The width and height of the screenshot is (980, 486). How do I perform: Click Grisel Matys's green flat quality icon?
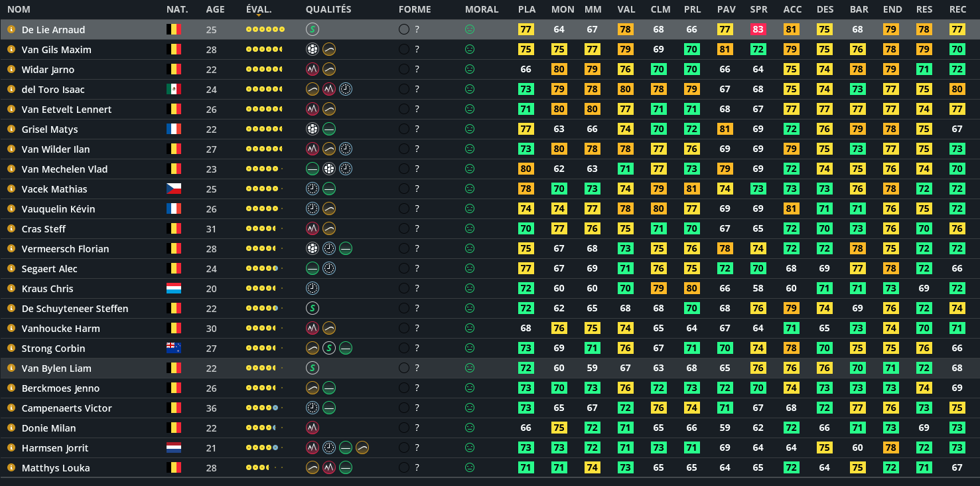329,129
